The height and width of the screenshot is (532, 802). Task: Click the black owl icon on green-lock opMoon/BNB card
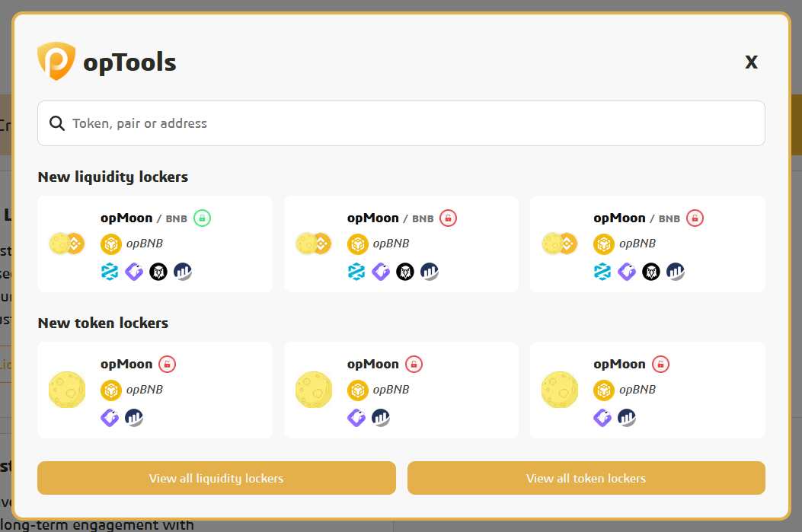tap(158, 272)
